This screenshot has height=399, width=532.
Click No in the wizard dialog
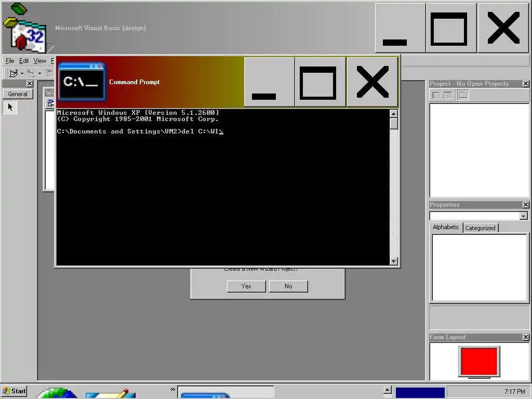click(288, 286)
